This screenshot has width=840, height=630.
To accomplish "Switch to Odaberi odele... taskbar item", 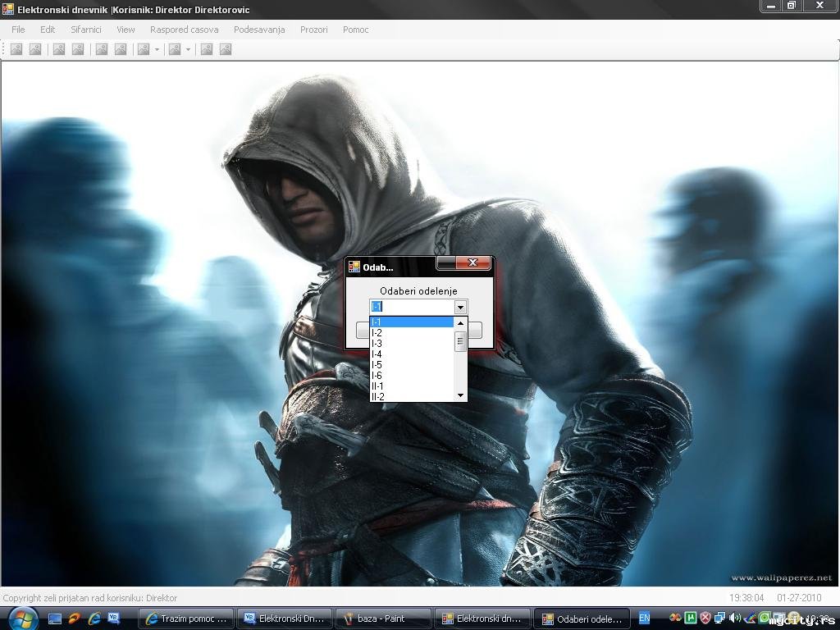I will point(582,619).
